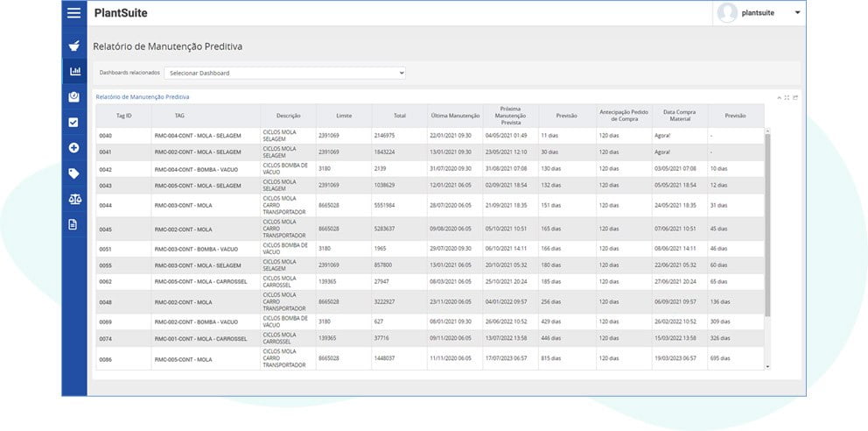The width and height of the screenshot is (868, 431).
Task: Sort by the Tag ID column header
Action: 124,116
